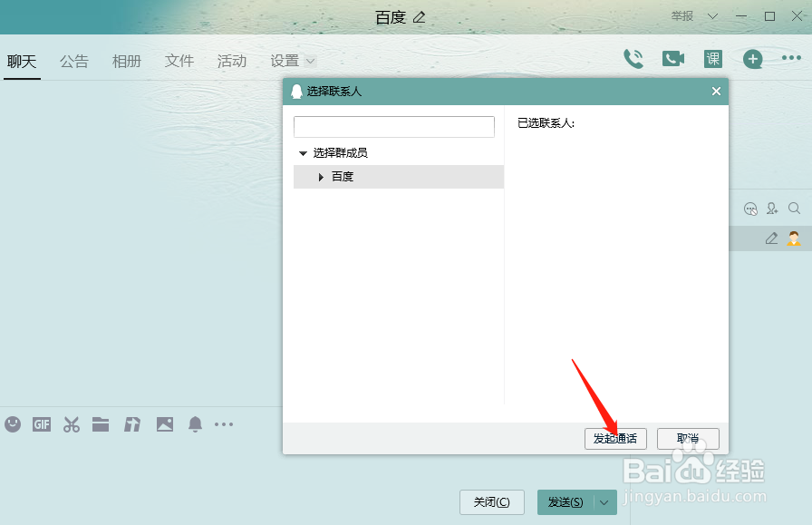Focus the contact search input field
This screenshot has width=812, height=525.
point(394,126)
